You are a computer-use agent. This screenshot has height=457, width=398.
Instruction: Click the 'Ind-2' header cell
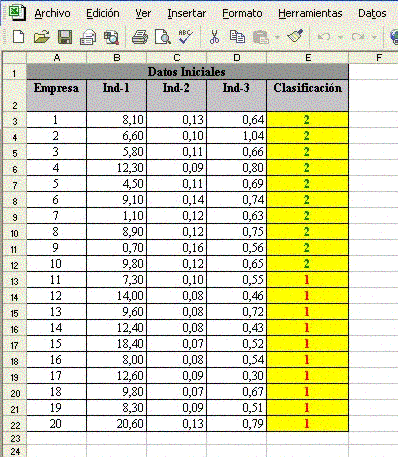(176, 96)
